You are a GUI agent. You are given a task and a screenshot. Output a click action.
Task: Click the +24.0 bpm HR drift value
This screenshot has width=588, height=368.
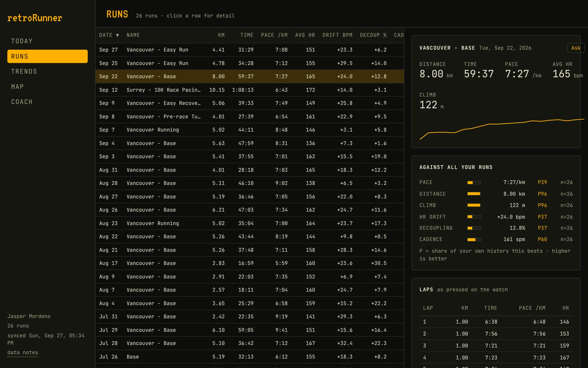[x=511, y=217]
